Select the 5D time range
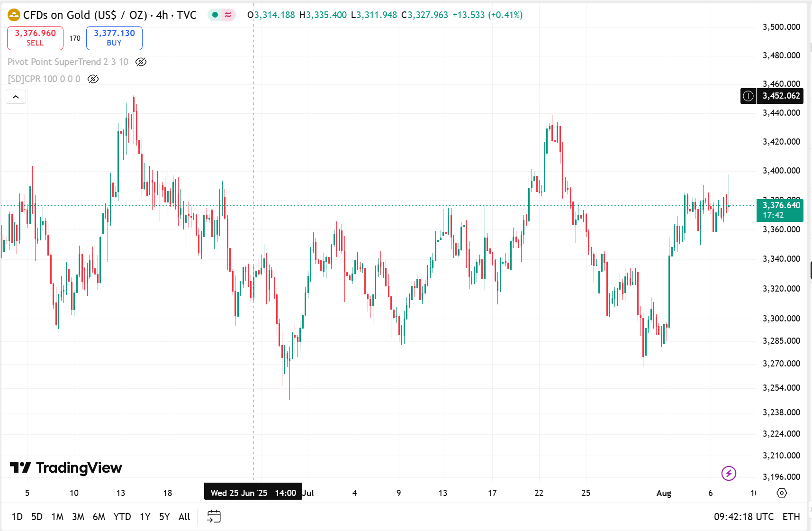The height and width of the screenshot is (531, 812). pos(37,517)
